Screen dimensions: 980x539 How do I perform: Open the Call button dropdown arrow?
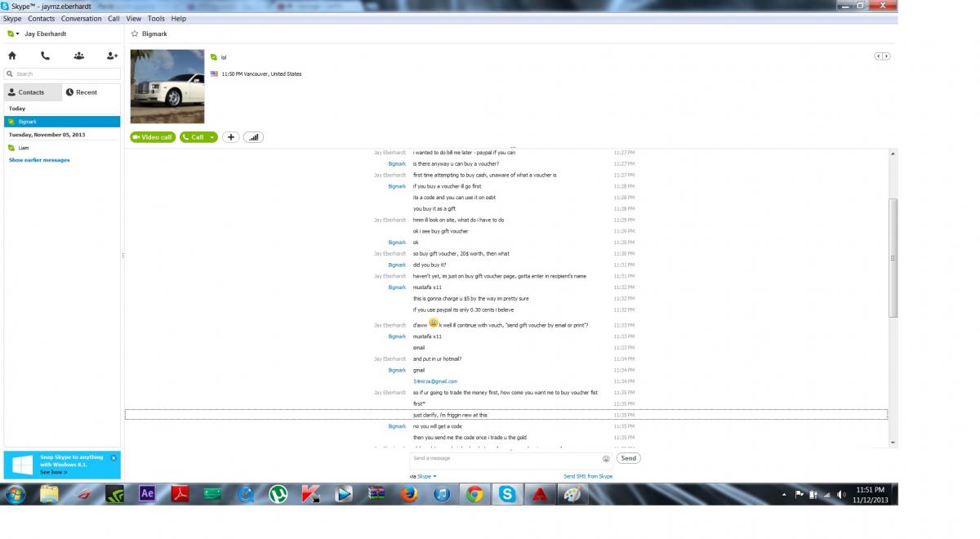212,137
